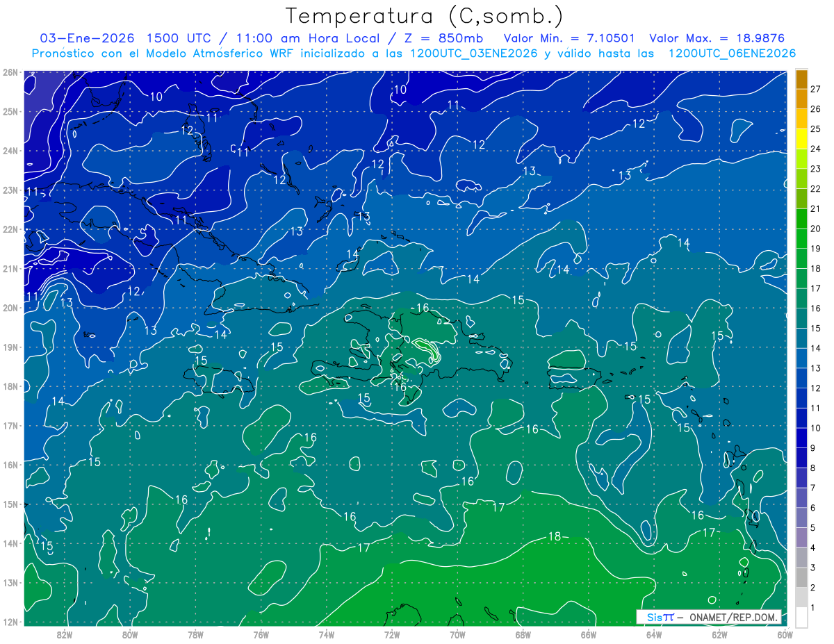Screen dimensions: 834x644
Task: Click the '68W' longitude axis label
Action: pyautogui.click(x=523, y=634)
